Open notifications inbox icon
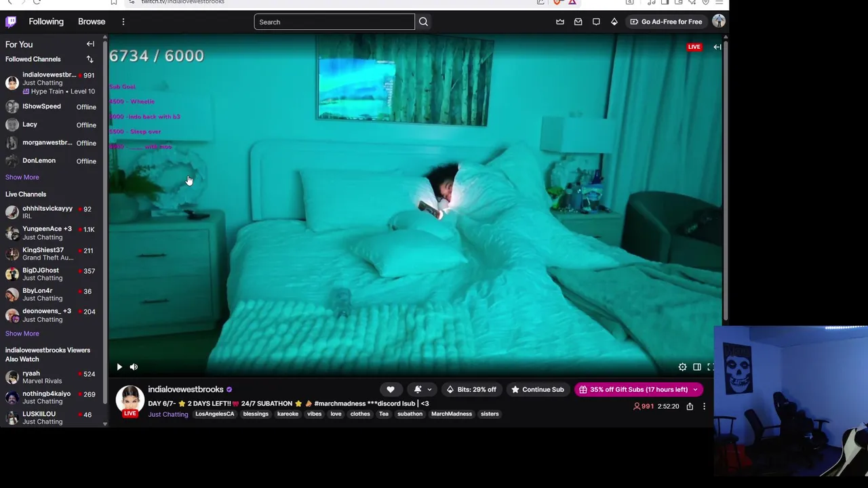 pos(578,22)
